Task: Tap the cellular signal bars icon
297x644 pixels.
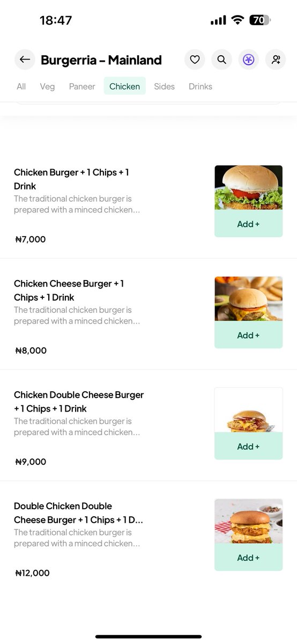Action: click(218, 20)
